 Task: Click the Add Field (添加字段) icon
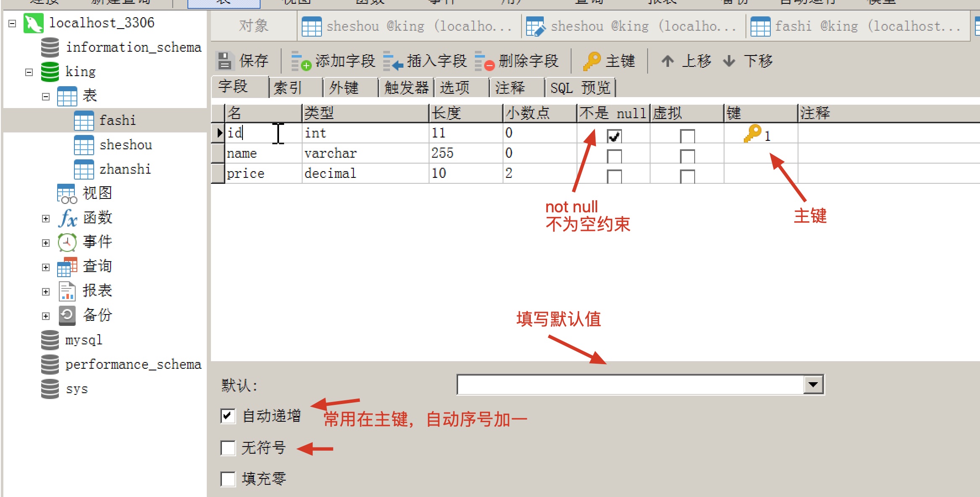[301, 61]
